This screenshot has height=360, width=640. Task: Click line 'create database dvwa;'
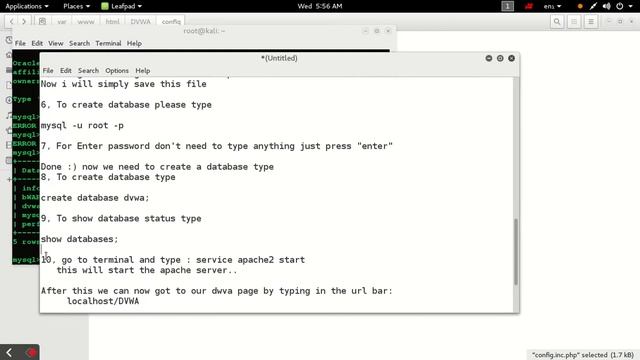[x=95, y=198]
